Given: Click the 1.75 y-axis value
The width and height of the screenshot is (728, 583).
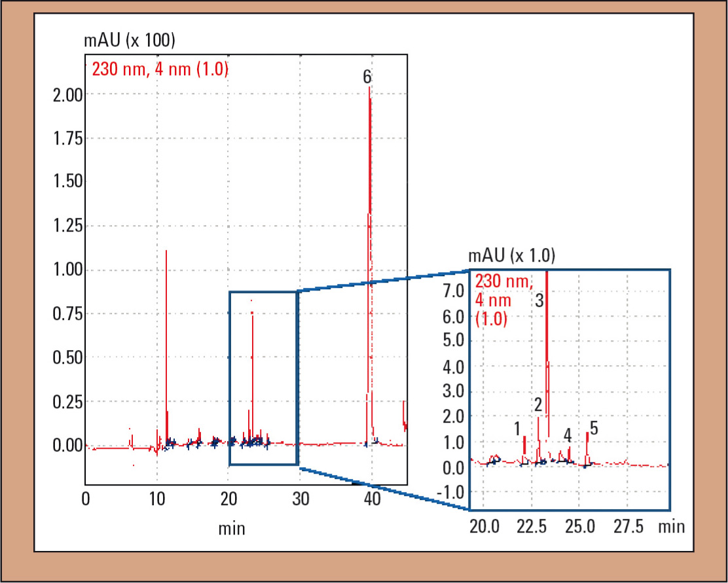Looking at the screenshot, I should [x=67, y=139].
